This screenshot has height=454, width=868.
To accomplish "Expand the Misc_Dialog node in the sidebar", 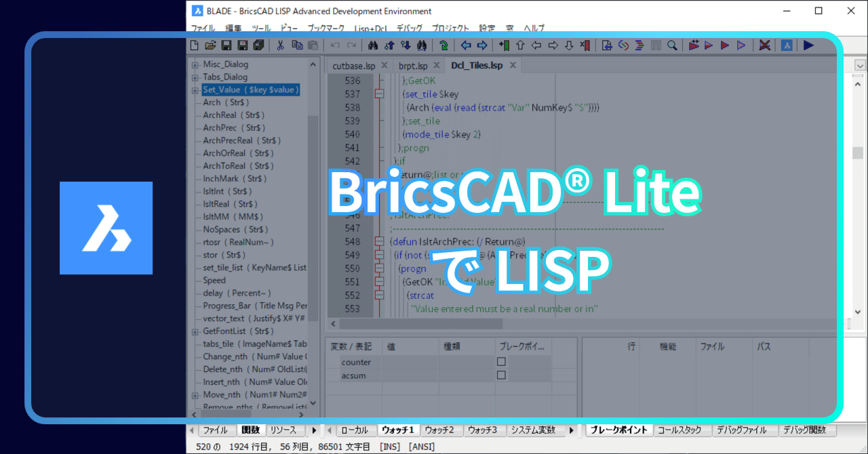I will (x=195, y=64).
